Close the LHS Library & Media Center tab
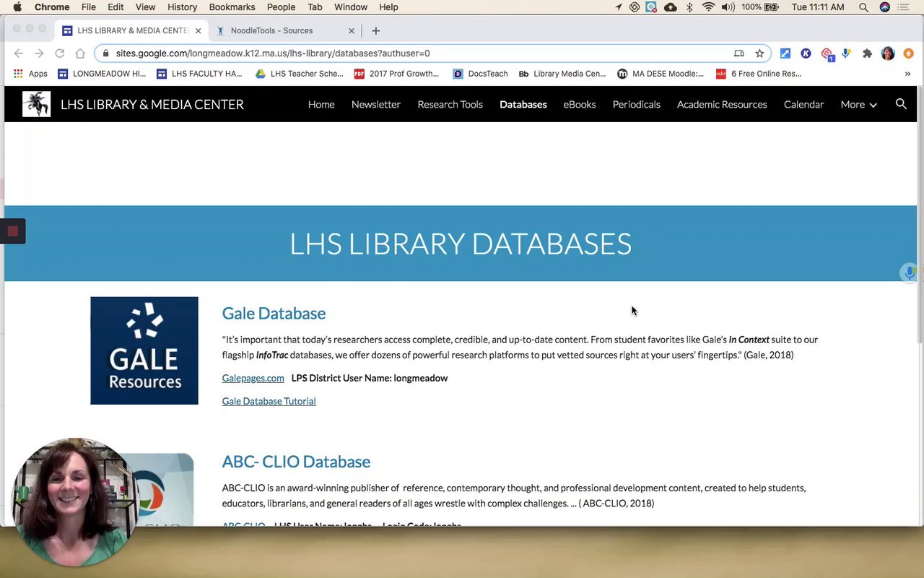924x578 pixels. click(x=198, y=30)
